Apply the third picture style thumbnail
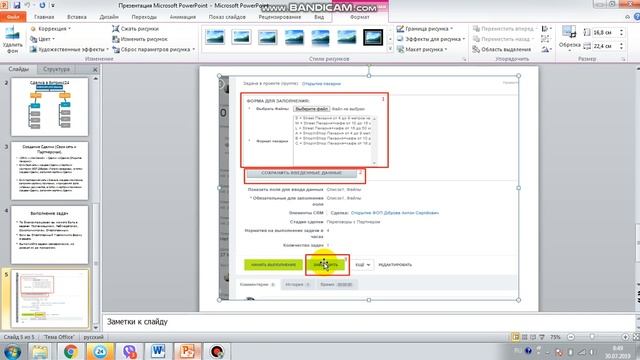 point(268,37)
